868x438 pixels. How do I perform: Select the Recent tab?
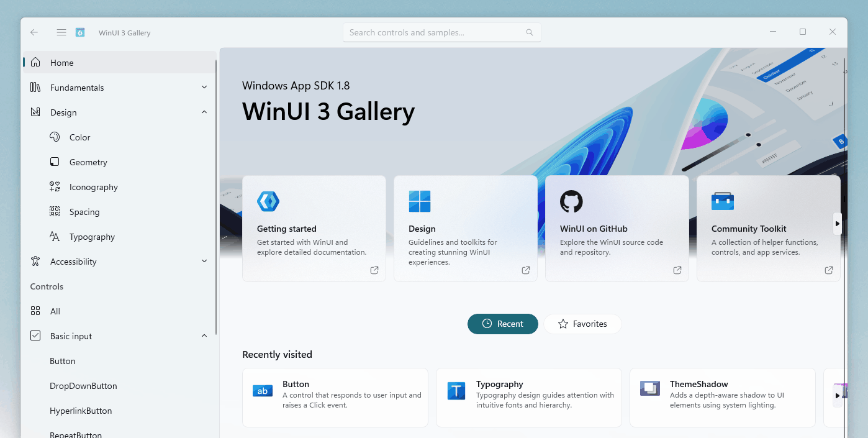[503, 324]
